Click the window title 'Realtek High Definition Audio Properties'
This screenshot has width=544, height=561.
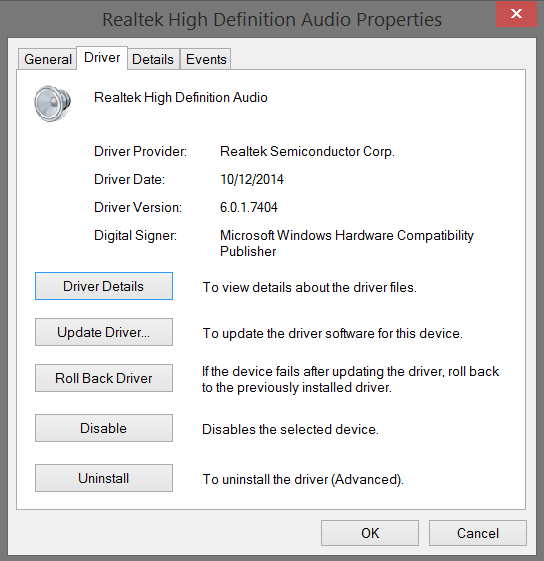coord(272,19)
